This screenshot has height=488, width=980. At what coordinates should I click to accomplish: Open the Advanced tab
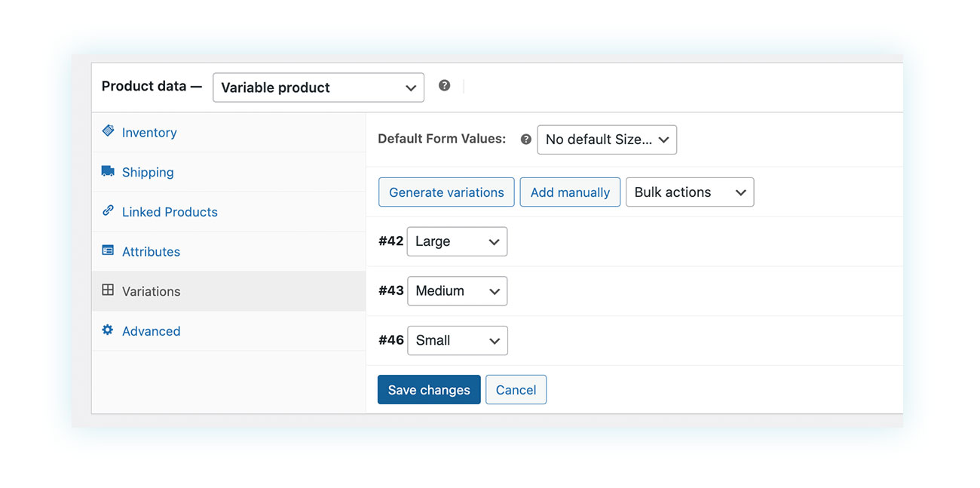[x=228, y=331]
